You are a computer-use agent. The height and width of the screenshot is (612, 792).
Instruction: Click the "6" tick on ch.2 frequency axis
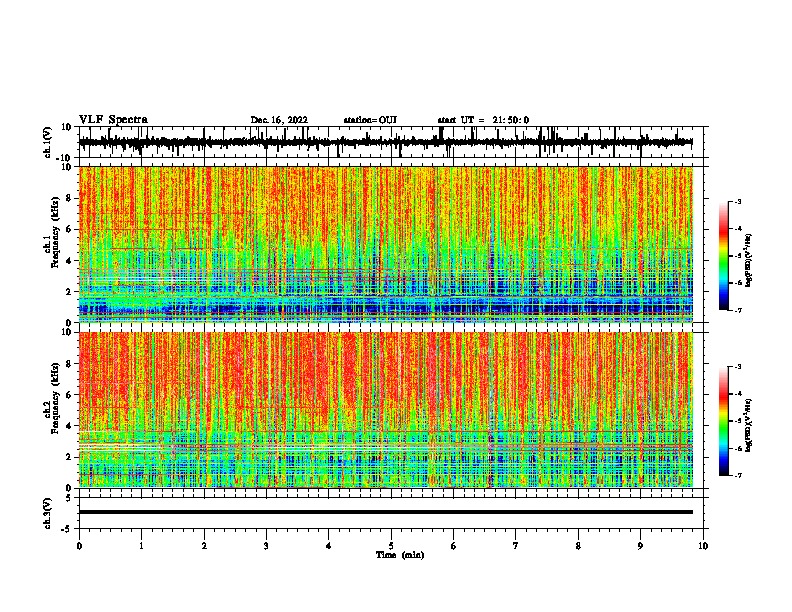(70, 394)
